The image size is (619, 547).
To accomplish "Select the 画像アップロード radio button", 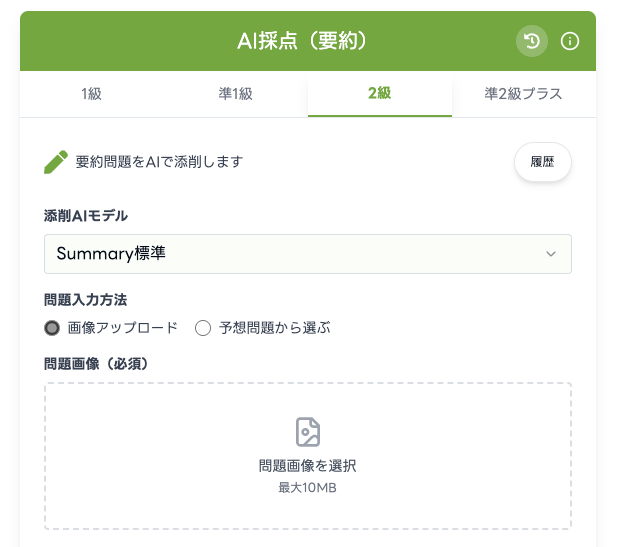I will (x=52, y=327).
